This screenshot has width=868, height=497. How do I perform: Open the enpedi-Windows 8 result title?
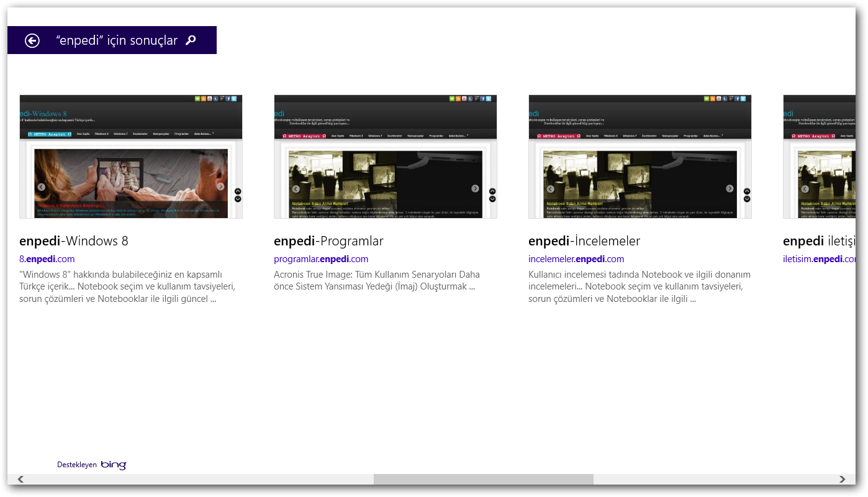[x=74, y=241]
